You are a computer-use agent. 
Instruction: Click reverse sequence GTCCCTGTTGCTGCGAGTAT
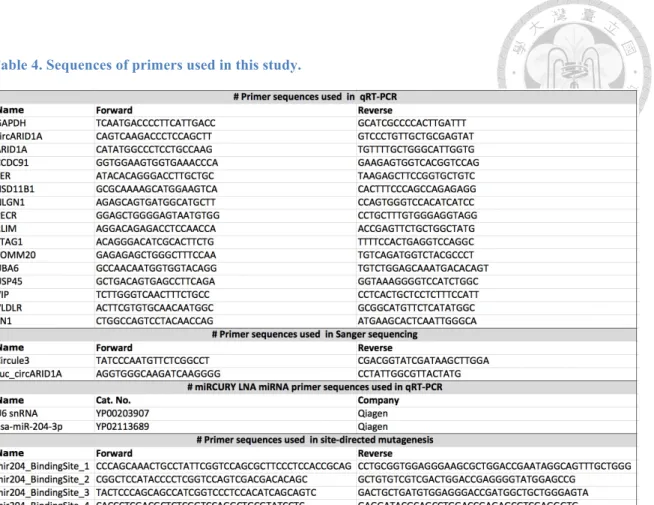coord(415,136)
